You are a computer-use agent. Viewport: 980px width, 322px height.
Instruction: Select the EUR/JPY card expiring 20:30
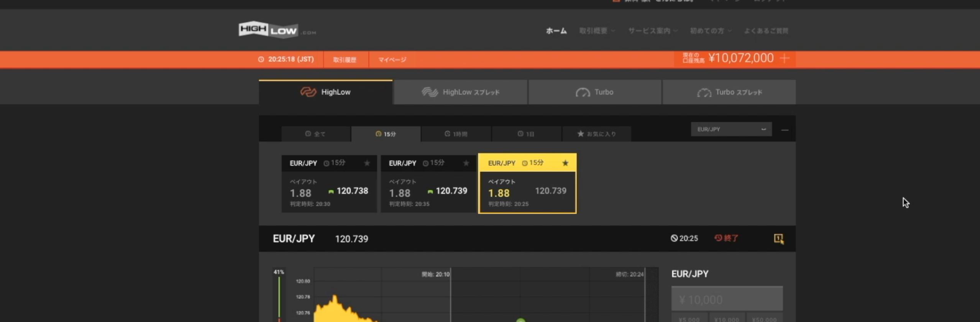tap(329, 184)
